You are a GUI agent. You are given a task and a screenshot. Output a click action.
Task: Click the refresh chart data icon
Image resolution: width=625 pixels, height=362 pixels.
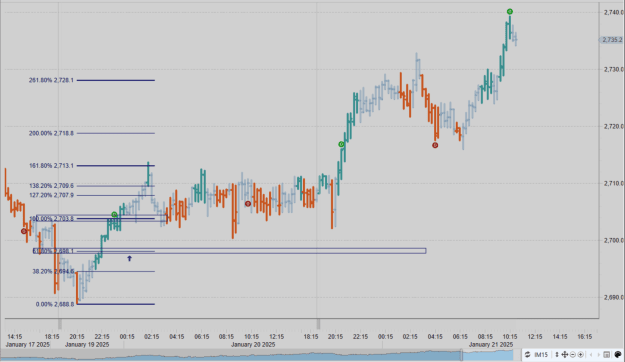527,354
